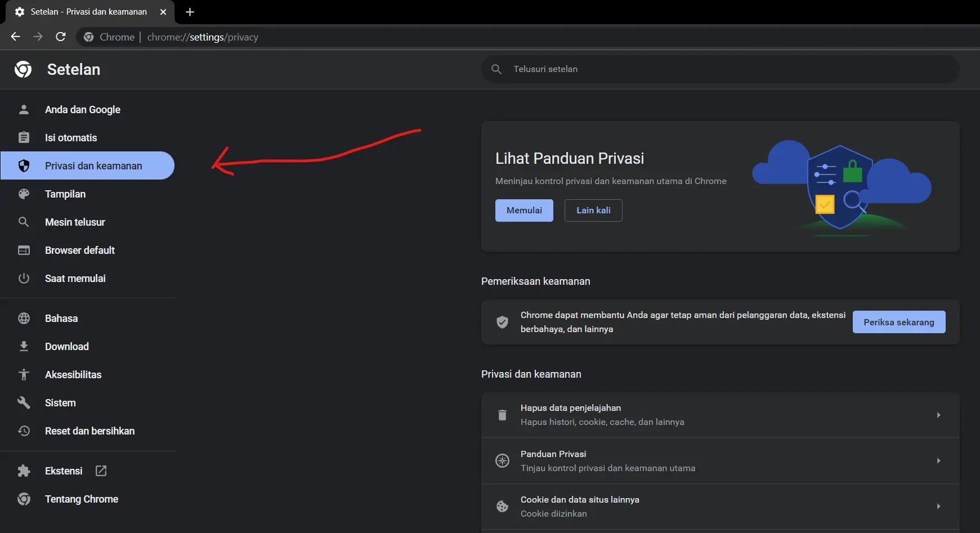
Task: Click the Setelan browser tab
Action: [89, 12]
